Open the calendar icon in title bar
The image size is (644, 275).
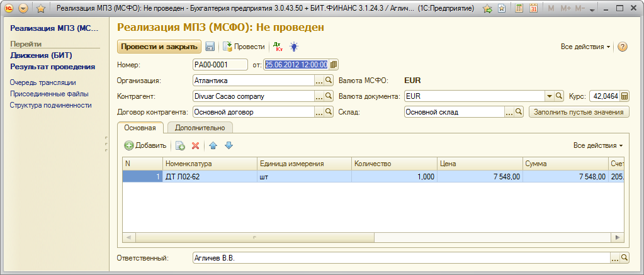coord(533,9)
